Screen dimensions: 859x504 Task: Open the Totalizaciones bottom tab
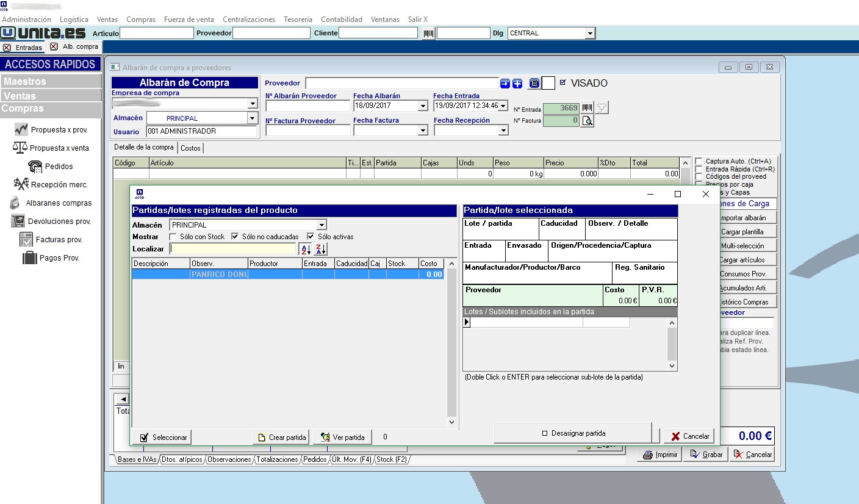pos(278,459)
